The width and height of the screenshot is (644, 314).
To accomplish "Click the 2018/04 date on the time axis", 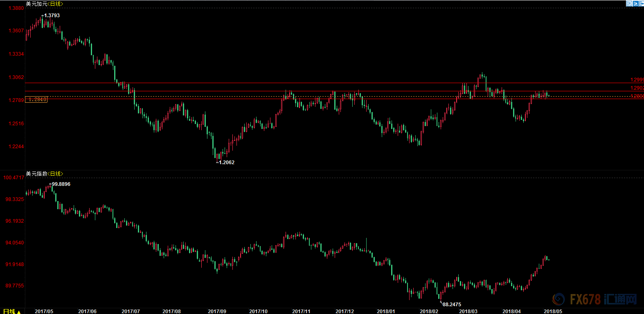I will click(x=512, y=312).
